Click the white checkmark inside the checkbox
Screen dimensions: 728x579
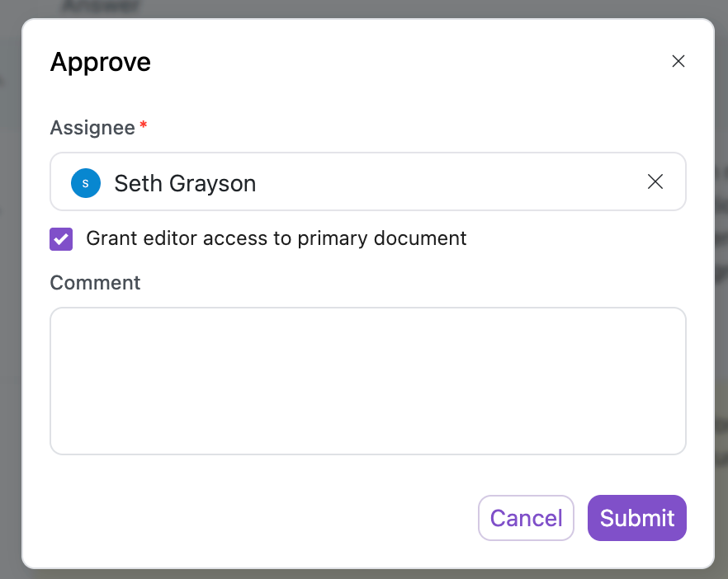point(61,239)
